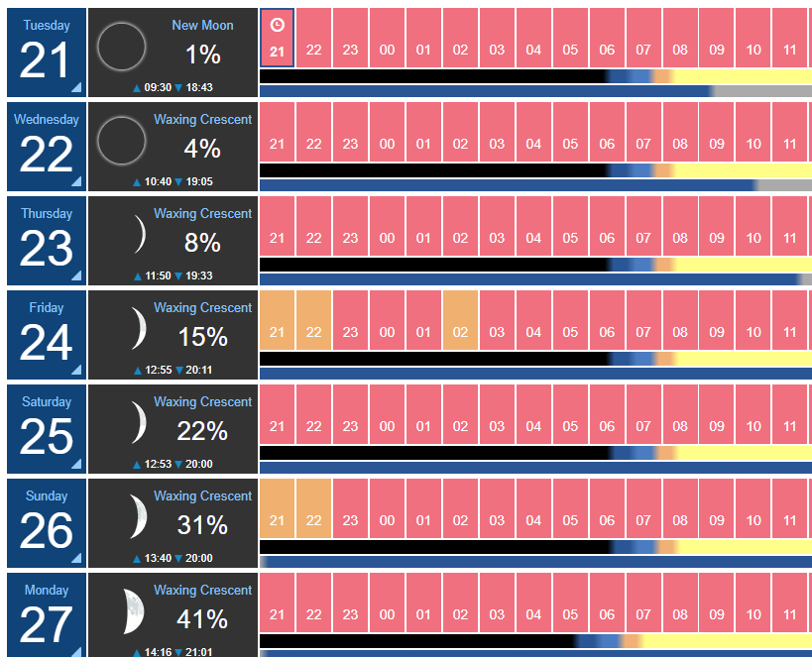Click the New Moon icon for Tuesday 21

122,47
